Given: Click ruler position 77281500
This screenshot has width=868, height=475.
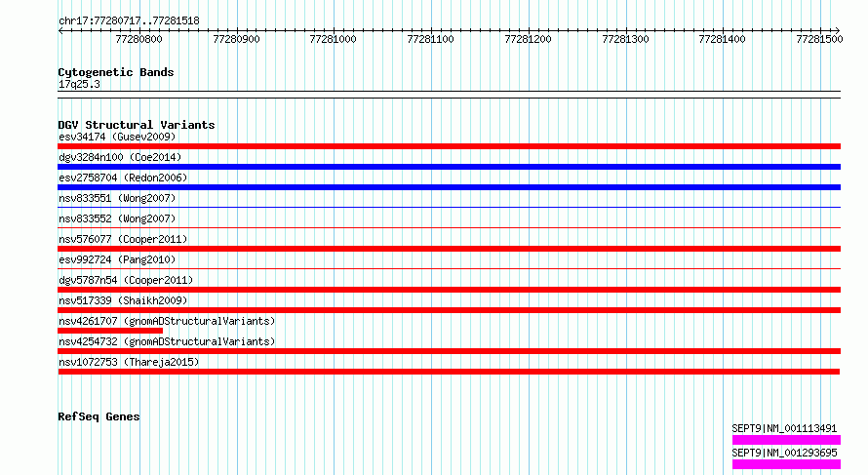Looking at the screenshot, I should pyautogui.click(x=820, y=39).
